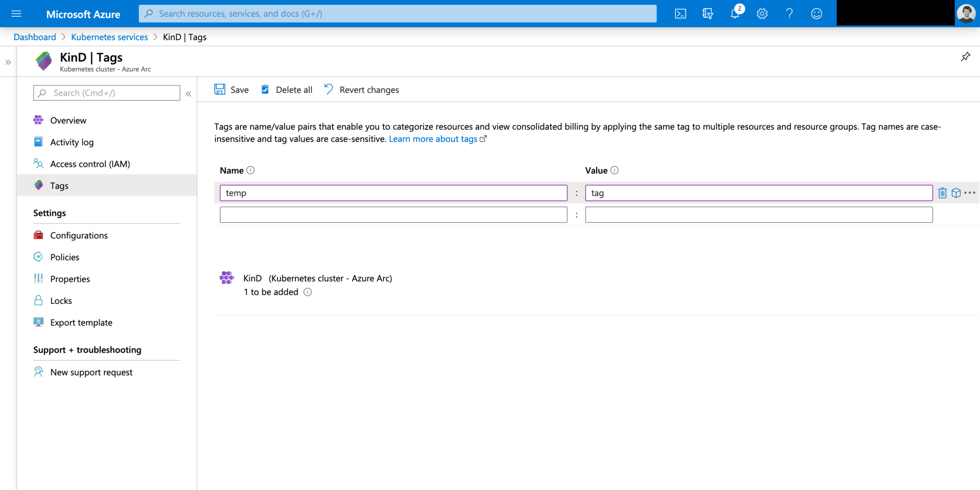Click the cube icon next to the tag row
This screenshot has height=490, width=980.
click(956, 192)
